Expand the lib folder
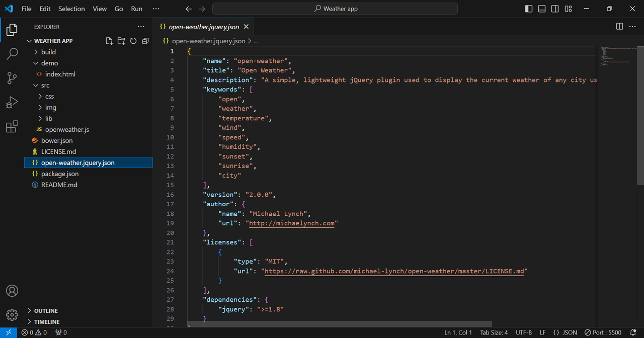Viewport: 644px width, 338px height. (88, 118)
